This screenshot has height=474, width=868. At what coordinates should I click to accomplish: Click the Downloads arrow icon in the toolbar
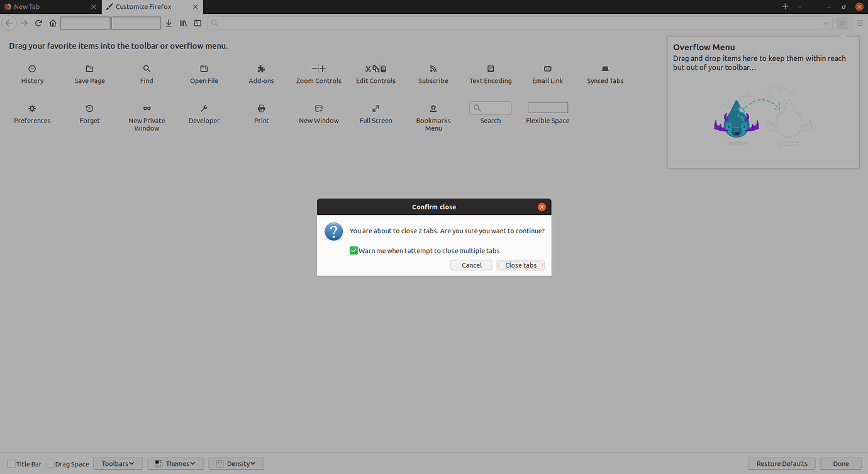(169, 23)
